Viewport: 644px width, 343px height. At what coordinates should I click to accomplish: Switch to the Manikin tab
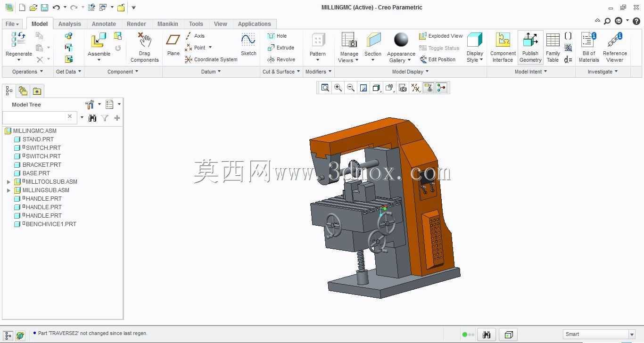[167, 24]
